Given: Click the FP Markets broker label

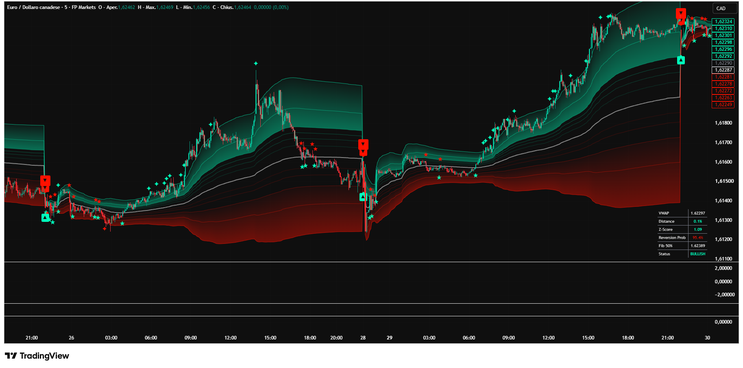Looking at the screenshot, I should point(83,8).
